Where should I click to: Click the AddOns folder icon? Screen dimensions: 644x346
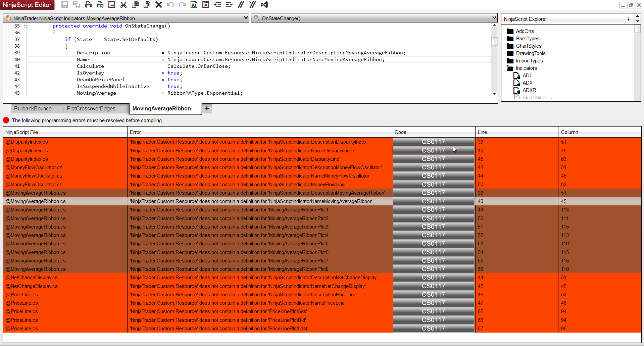pyautogui.click(x=510, y=31)
